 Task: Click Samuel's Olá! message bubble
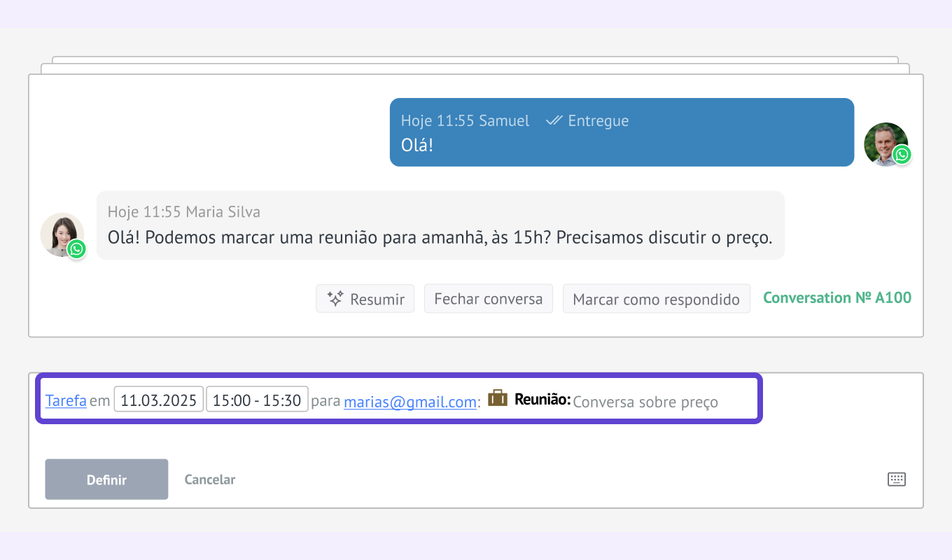[x=622, y=132]
